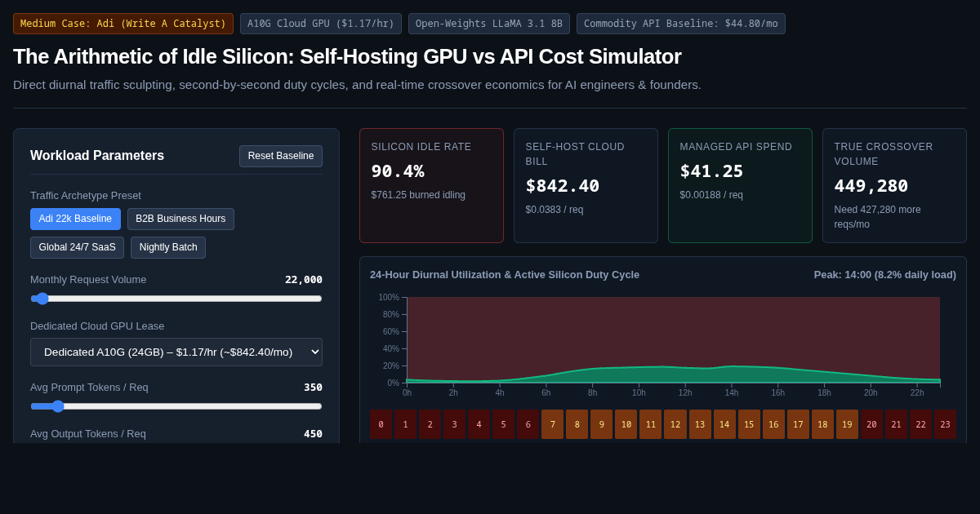The image size is (980, 514).
Task: Select the Global 24/7 SaaS preset
Action: [x=77, y=247]
